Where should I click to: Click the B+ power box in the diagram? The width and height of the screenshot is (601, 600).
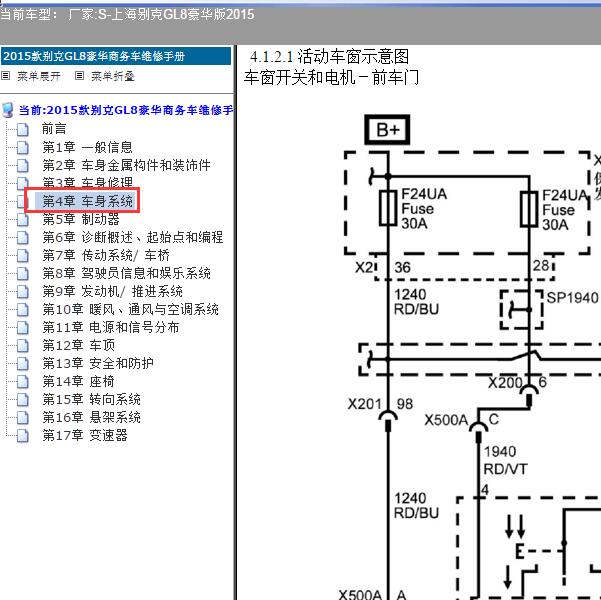[x=387, y=130]
